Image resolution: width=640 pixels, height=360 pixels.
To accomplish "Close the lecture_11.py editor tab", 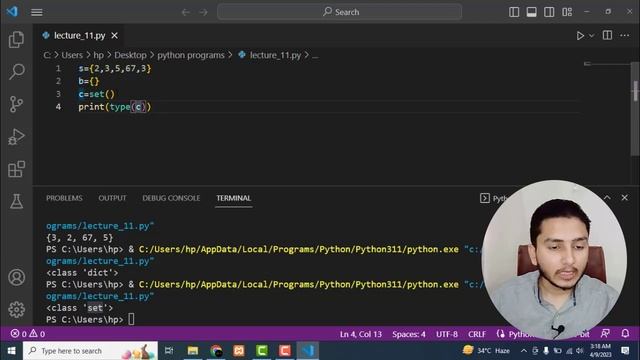I will click(x=115, y=36).
